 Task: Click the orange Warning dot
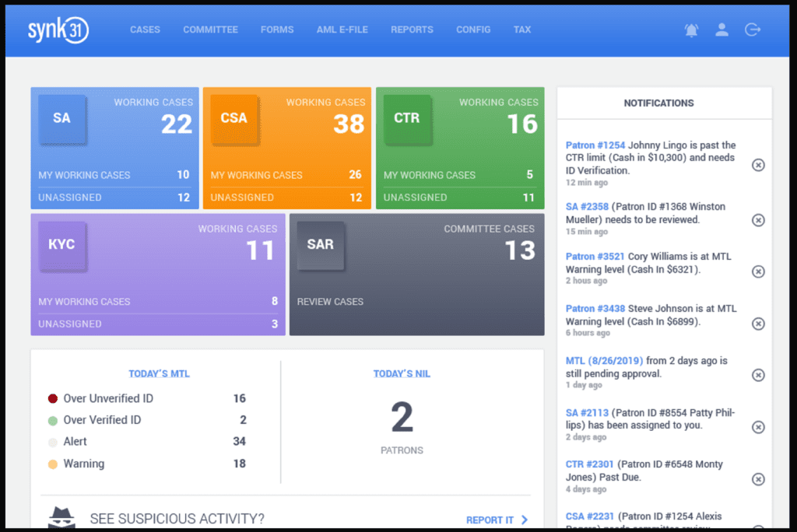click(53, 464)
